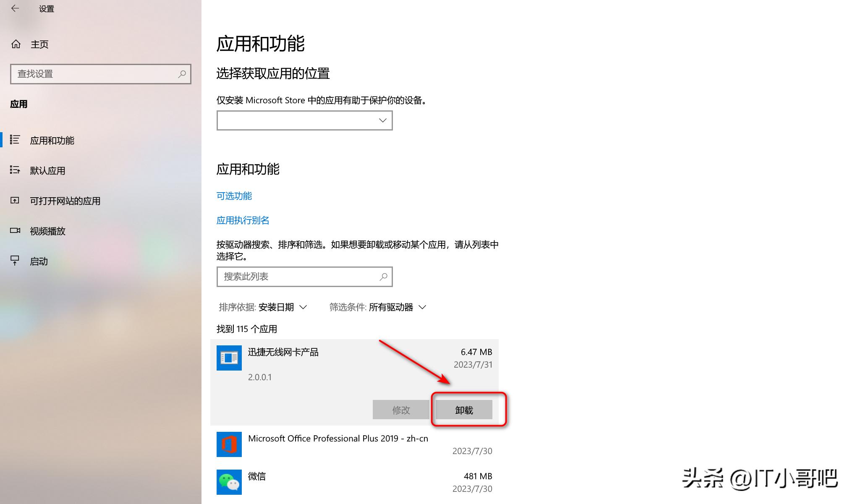The height and width of the screenshot is (504, 853).
Task: Click the 启动 startup icon in sidebar
Action: tap(15, 261)
